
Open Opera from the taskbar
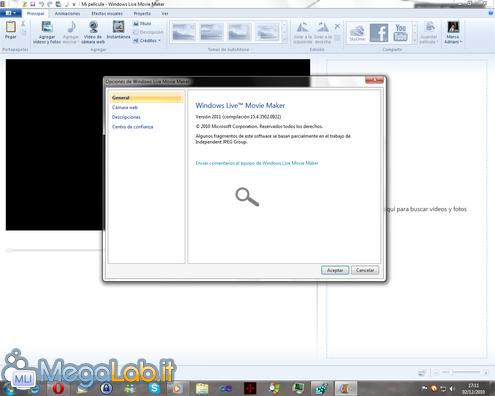pos(58,388)
